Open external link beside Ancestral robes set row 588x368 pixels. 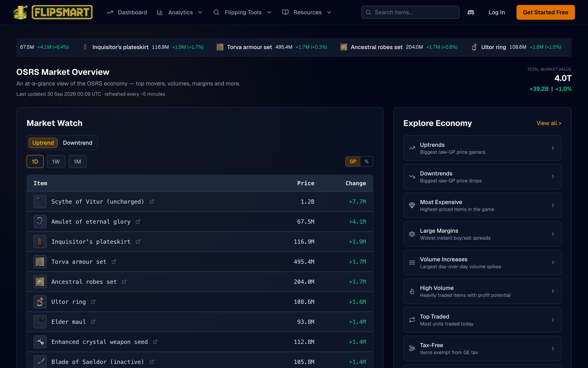(124, 282)
